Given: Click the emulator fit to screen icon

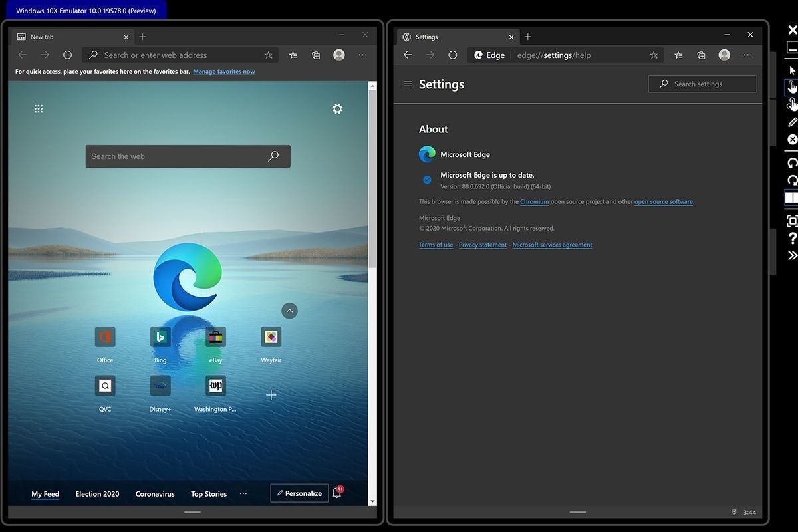Looking at the screenshot, I should click(792, 221).
